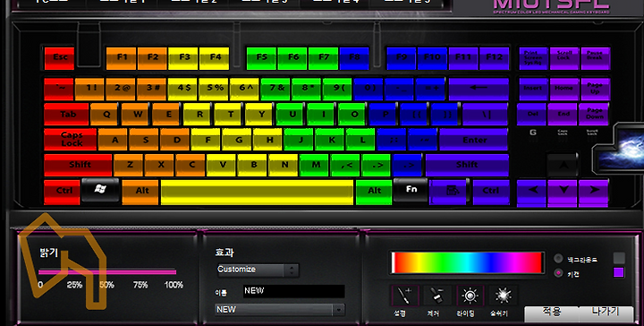Select the orange left Alt key
The width and height of the screenshot is (644, 326).
tap(140, 192)
